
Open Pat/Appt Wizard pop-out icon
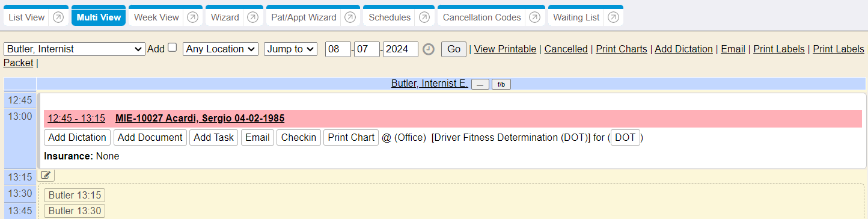tap(350, 17)
